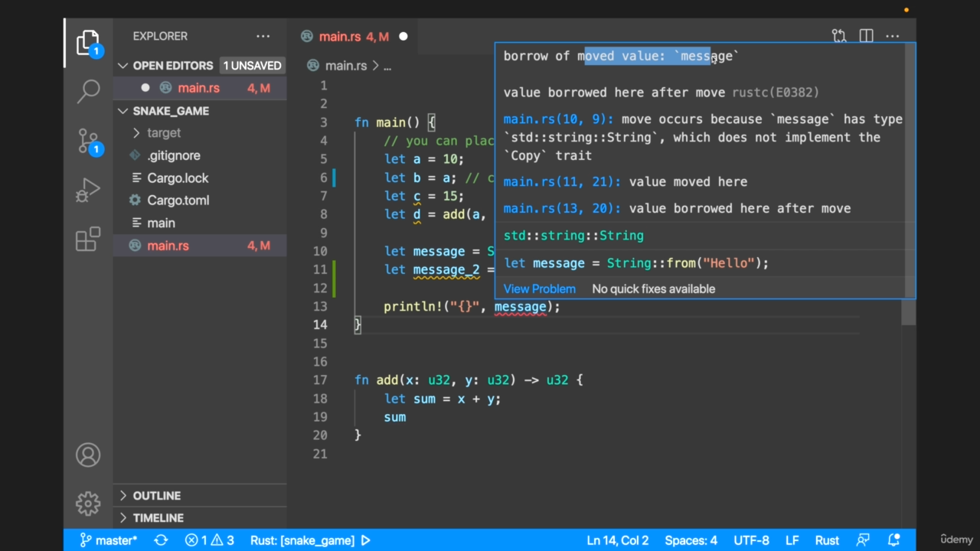Image resolution: width=980 pixels, height=551 pixels.
Task: Click the master branch indicator
Action: point(109,540)
